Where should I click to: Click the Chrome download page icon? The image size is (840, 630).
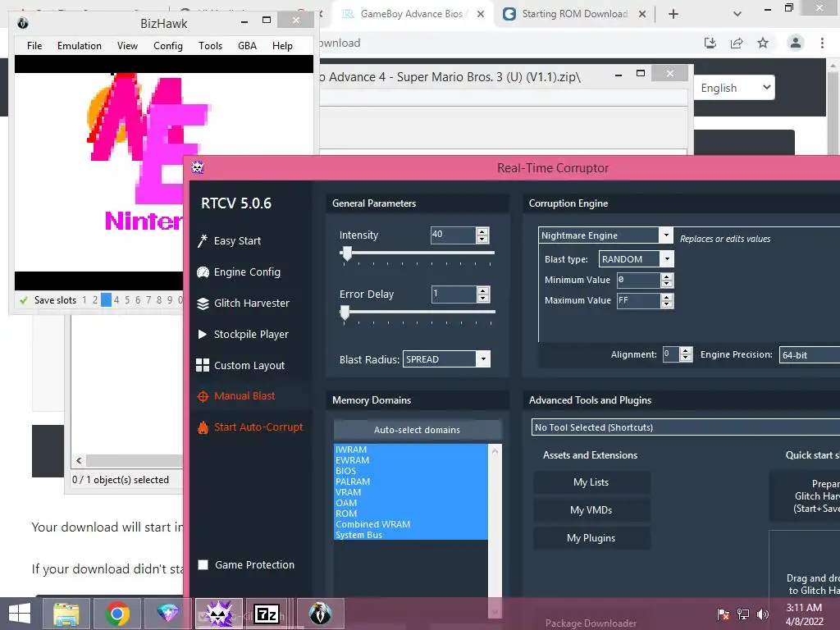coord(710,43)
